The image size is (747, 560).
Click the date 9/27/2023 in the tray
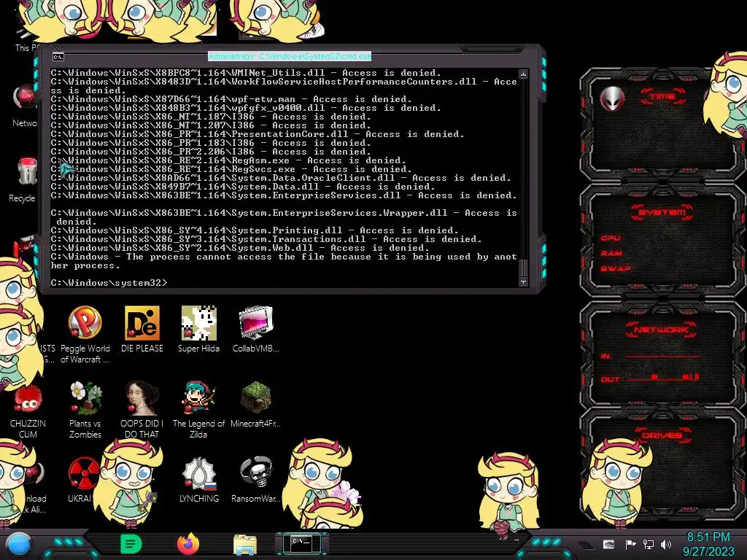[708, 551]
